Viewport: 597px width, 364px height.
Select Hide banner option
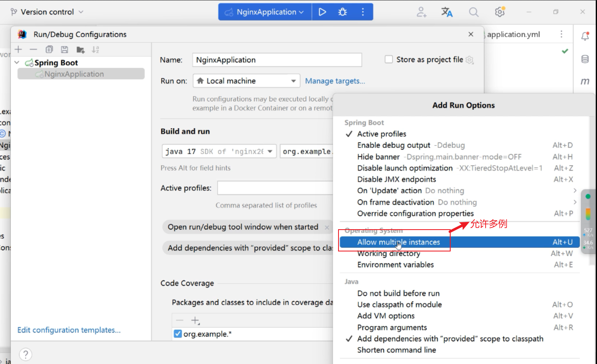pos(460,157)
